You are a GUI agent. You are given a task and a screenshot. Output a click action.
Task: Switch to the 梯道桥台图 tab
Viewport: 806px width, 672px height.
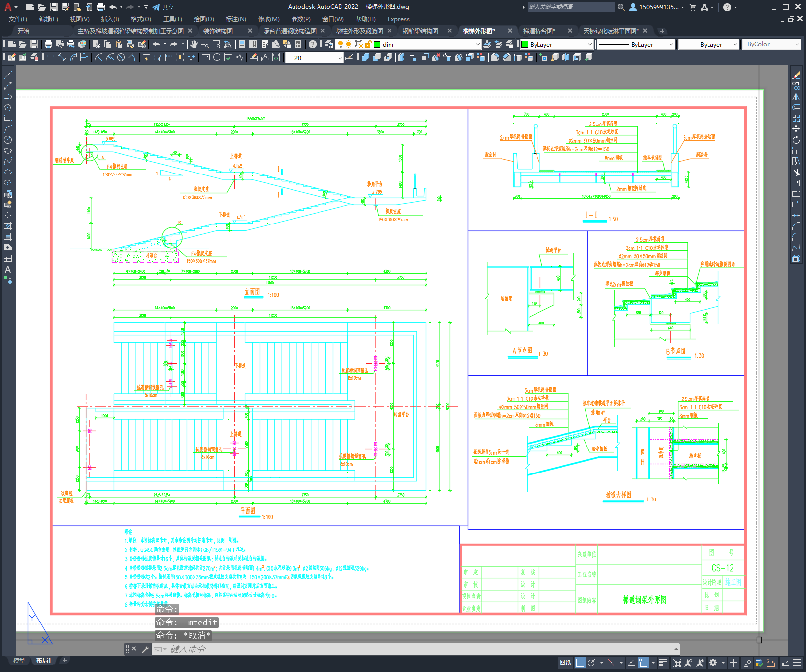[539, 31]
